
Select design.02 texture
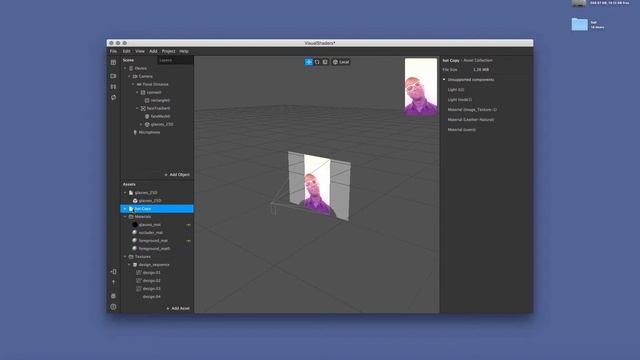[x=151, y=281]
